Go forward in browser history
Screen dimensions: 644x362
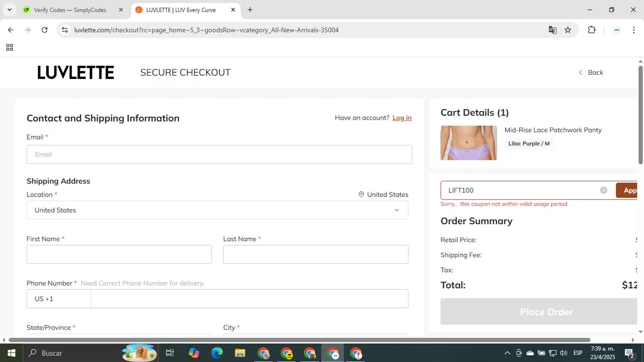click(27, 30)
